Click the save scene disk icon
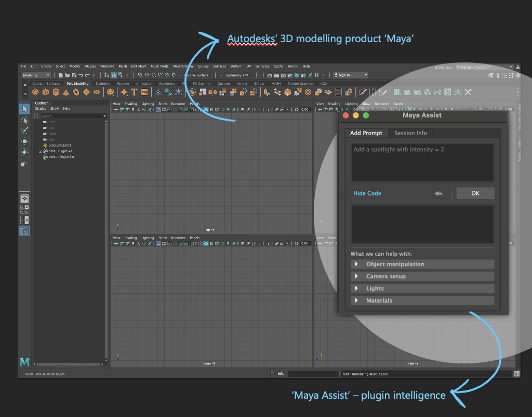 point(74,75)
